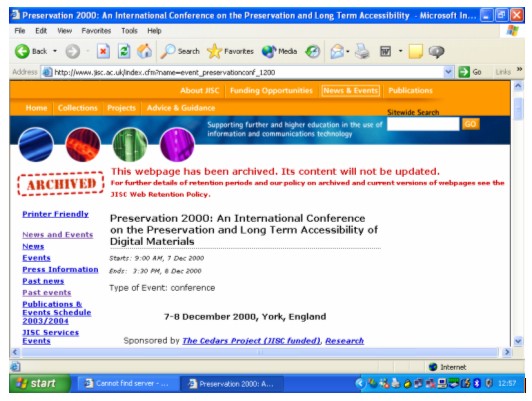Follow the Research sponsor link
This screenshot has height=401, width=532.
coord(344,341)
